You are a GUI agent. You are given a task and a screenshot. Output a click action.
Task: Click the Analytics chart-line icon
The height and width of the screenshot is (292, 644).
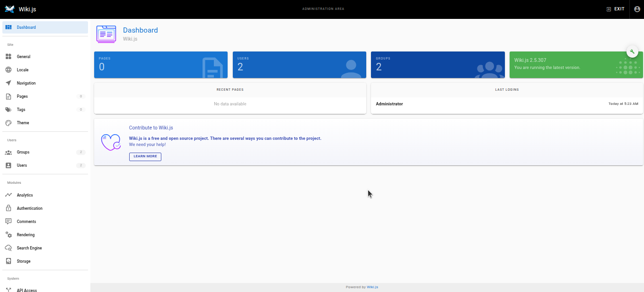click(9, 195)
